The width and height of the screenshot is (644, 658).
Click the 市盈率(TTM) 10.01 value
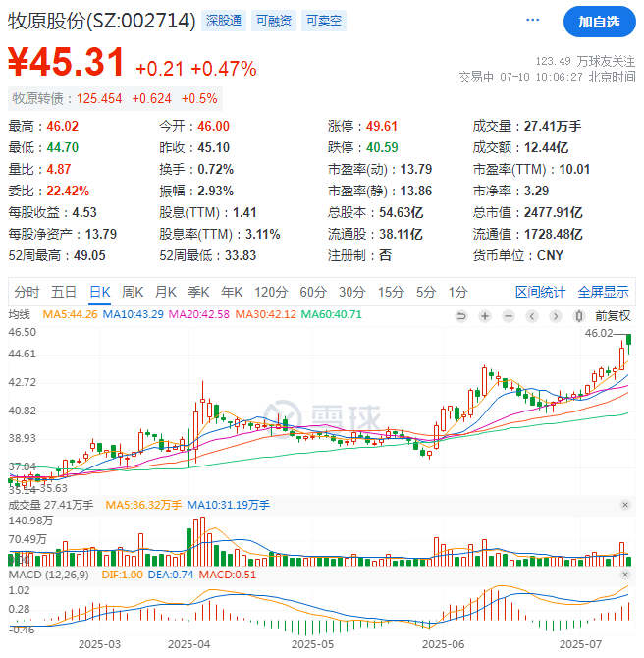point(574,169)
